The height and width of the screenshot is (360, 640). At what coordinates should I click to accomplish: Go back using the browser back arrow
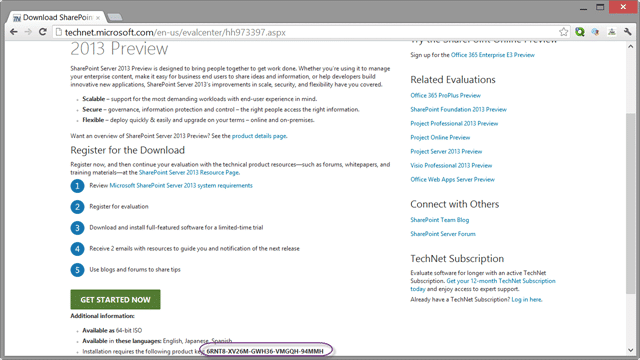tap(13, 32)
